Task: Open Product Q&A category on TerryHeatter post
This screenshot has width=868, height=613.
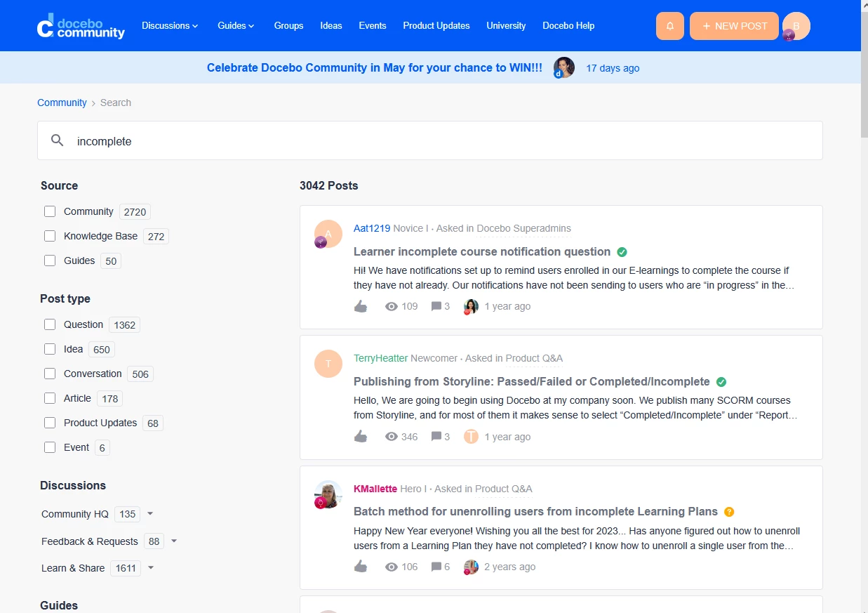Action: coord(534,358)
